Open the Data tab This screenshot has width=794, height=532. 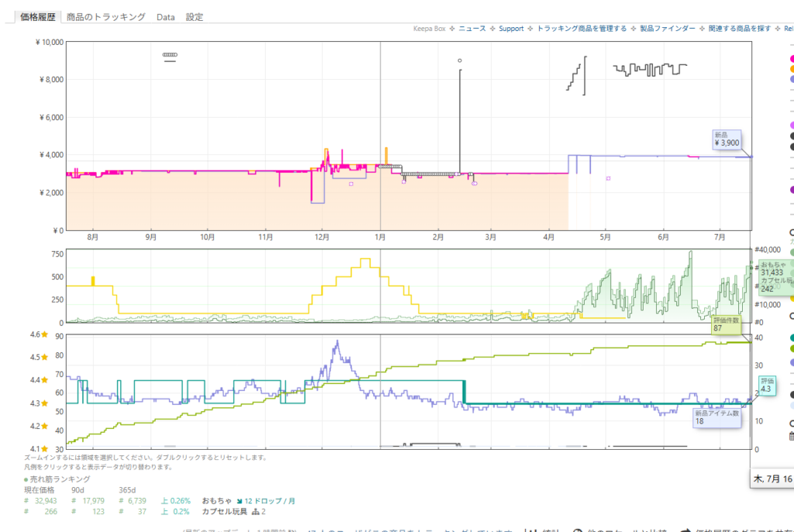click(166, 17)
